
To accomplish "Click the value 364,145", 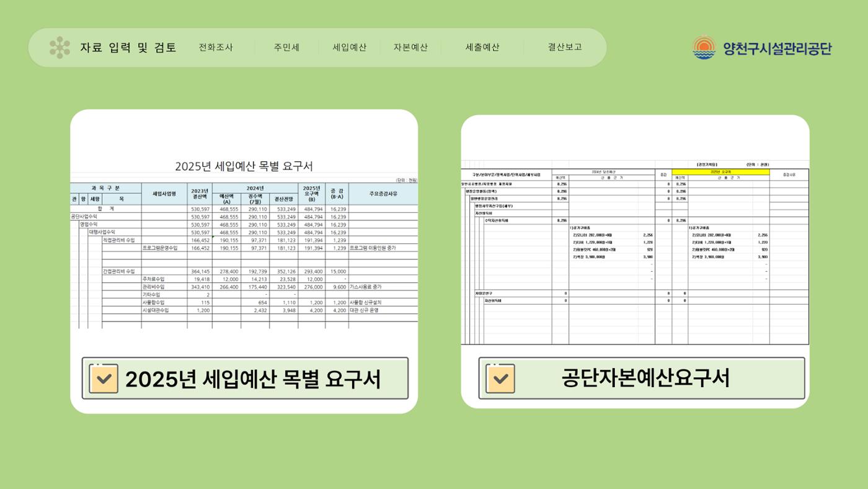I will 200,271.
